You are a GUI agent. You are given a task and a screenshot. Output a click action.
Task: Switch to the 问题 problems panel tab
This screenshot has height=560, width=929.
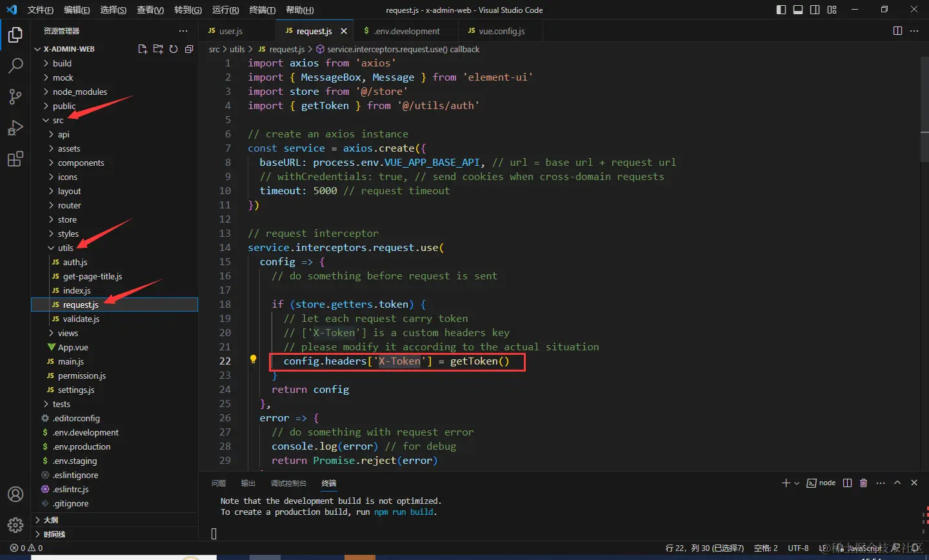219,483
